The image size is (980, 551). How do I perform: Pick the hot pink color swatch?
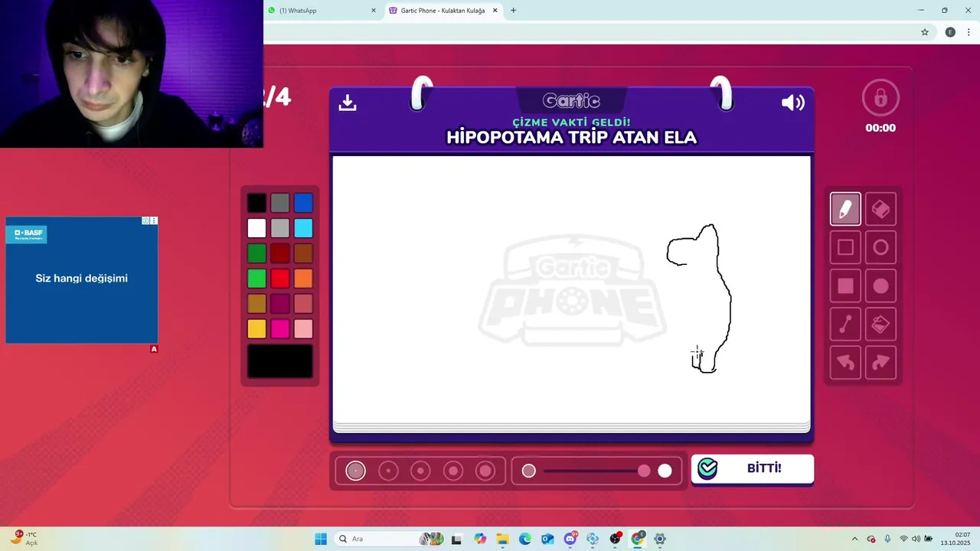pos(280,329)
